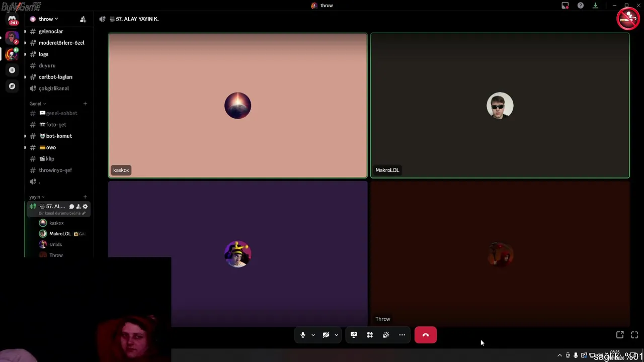Screen dimensions: 644x362
Task: Show hidden system tray icons arrow
Action: [559, 355]
